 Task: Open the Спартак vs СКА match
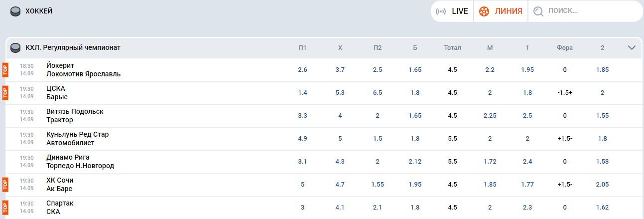click(60, 208)
